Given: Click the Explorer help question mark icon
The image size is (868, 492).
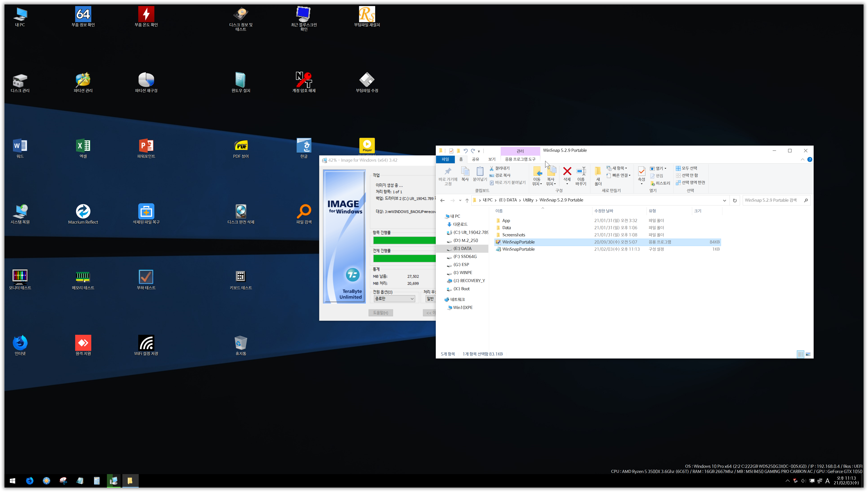Looking at the screenshot, I should [x=810, y=159].
